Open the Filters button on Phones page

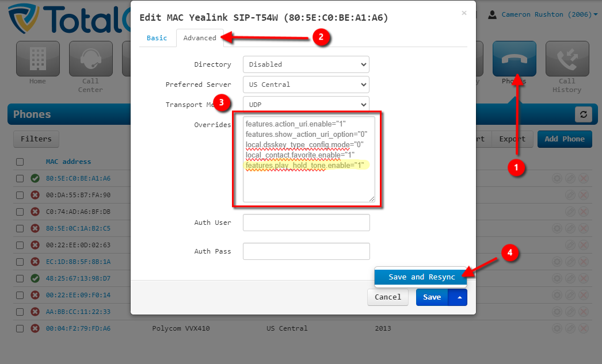pos(36,139)
